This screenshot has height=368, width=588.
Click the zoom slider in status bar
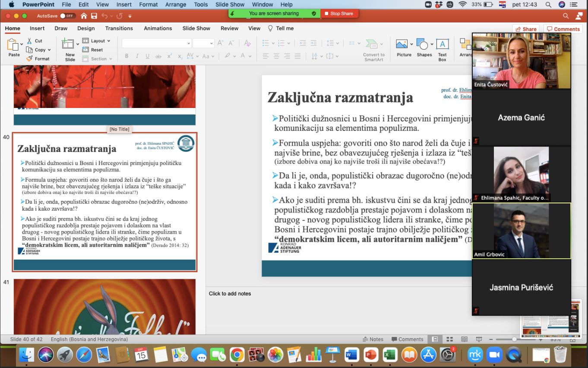click(514, 339)
